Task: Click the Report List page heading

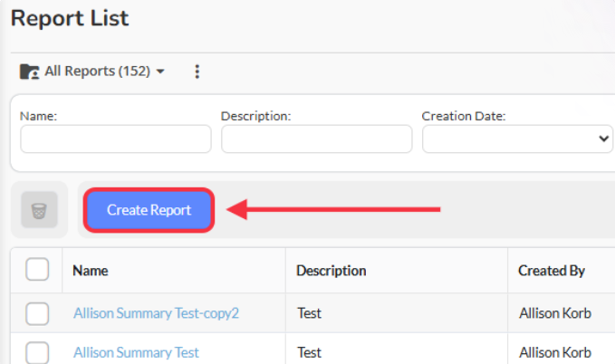Action: coord(70,18)
